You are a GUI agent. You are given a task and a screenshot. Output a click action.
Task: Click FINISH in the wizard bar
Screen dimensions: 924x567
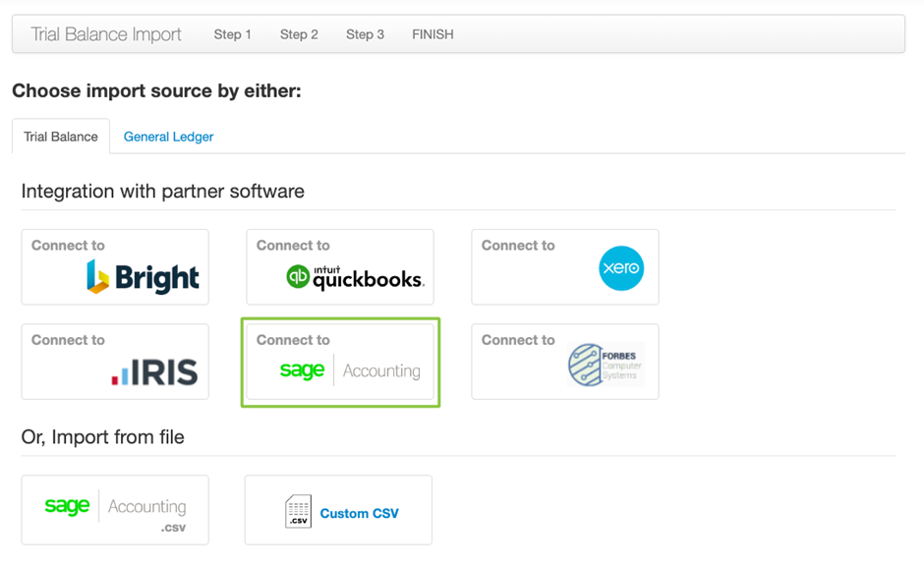433,34
